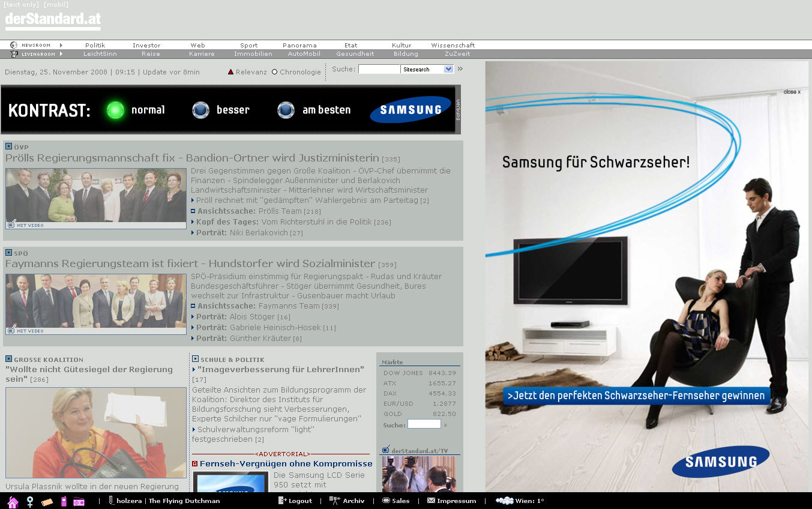Expand Ansichtssache: Prölls Team
This screenshot has height=509, width=812.
click(x=193, y=211)
